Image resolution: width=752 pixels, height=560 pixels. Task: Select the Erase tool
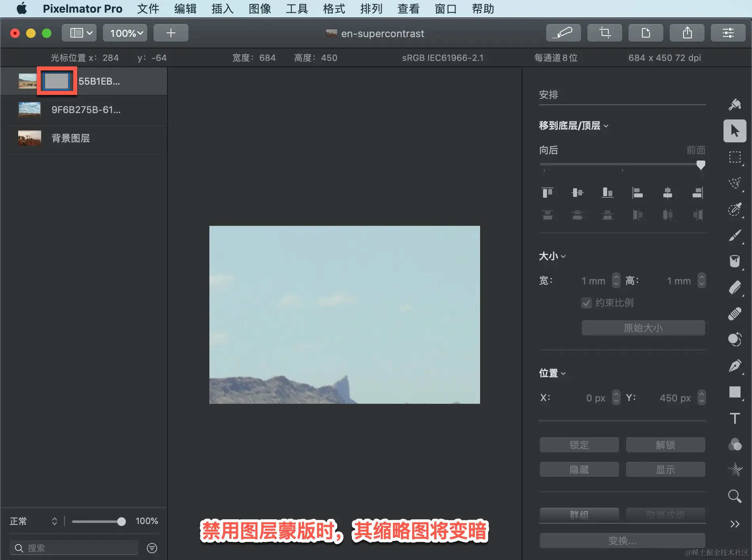pos(735,288)
